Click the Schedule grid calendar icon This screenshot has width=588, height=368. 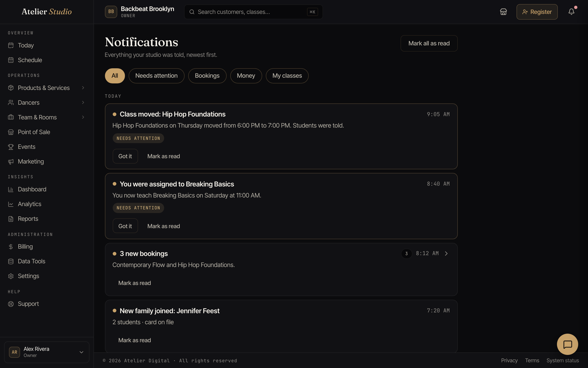coord(11,60)
